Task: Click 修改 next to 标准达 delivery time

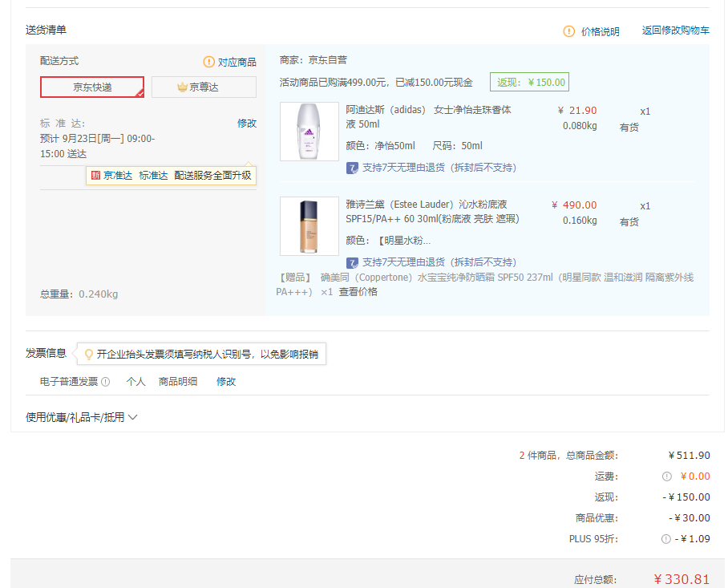Action: point(246,123)
